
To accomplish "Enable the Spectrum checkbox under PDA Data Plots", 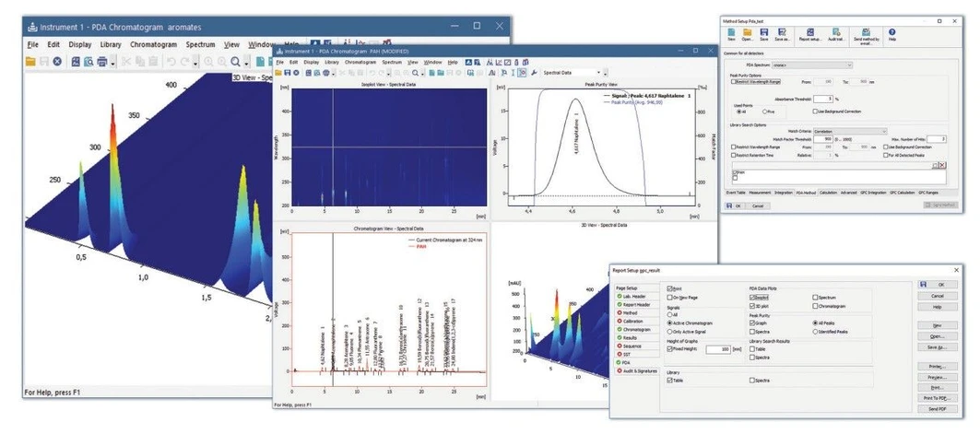I will click(817, 298).
